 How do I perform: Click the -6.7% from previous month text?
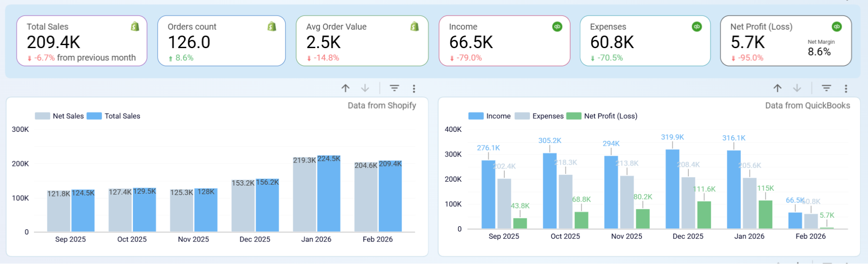pos(82,58)
